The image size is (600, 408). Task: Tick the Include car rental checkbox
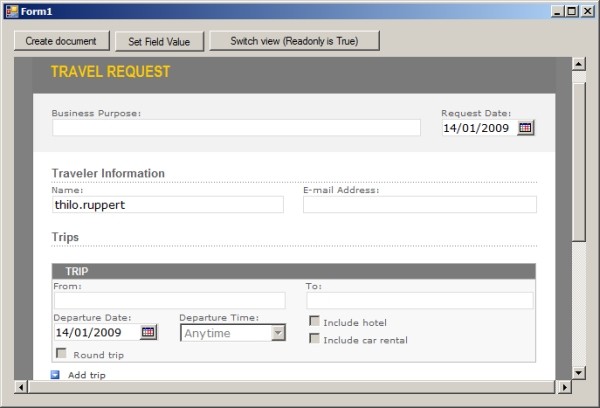click(314, 338)
